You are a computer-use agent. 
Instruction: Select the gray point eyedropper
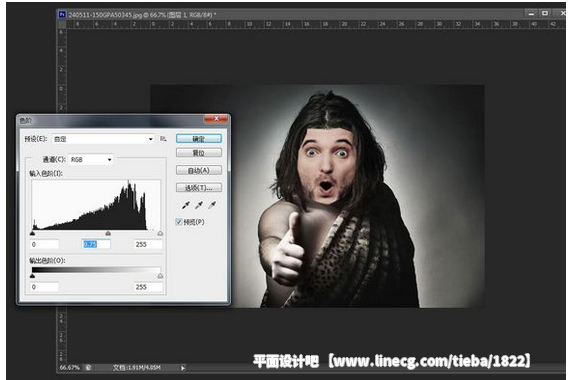(x=199, y=206)
